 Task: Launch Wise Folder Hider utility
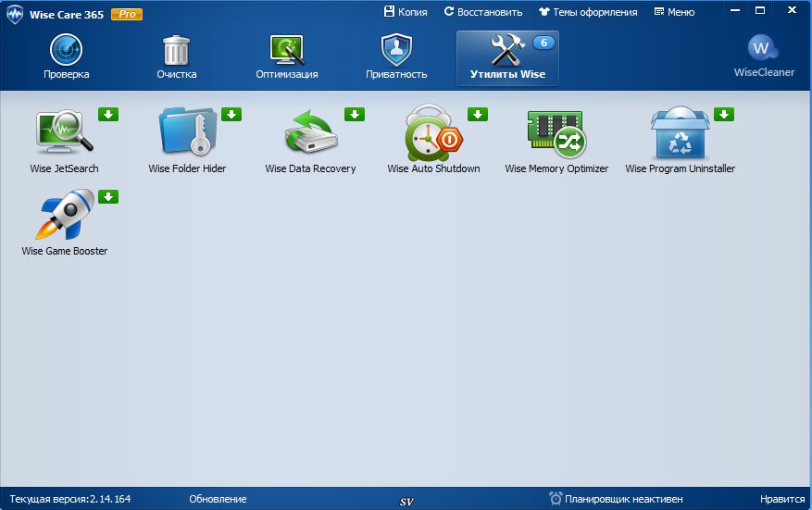click(187, 133)
